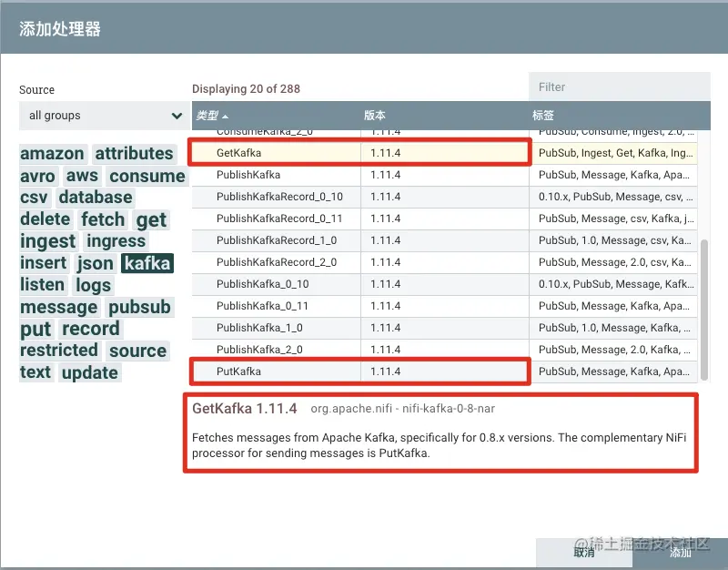Viewport: 728px width, 570px height.
Task: Select the attributes tag
Action: (134, 153)
